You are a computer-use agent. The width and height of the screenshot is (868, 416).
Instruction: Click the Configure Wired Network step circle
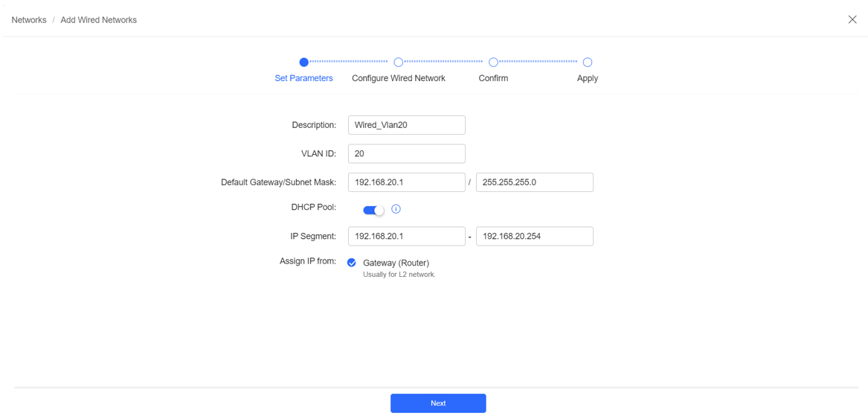[x=398, y=62]
